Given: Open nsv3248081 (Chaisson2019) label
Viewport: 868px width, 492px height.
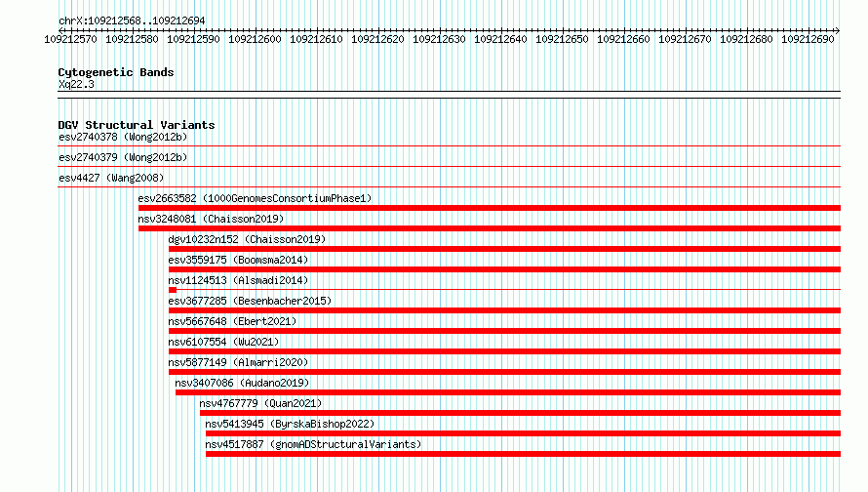Looking at the screenshot, I should 211,219.
